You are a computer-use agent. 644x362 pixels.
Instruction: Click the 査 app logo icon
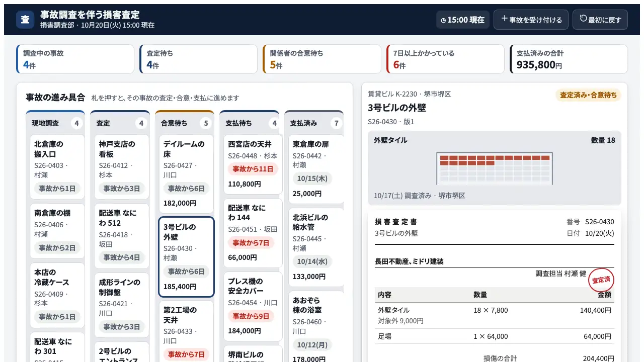click(25, 20)
